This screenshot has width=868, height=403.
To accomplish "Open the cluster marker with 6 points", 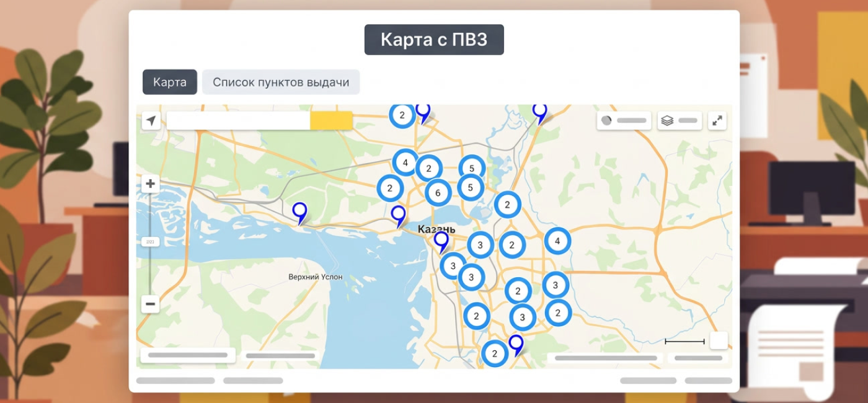I will point(438,193).
